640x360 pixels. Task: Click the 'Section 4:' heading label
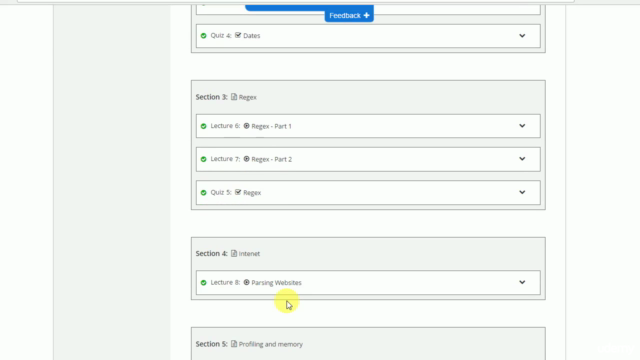211,253
